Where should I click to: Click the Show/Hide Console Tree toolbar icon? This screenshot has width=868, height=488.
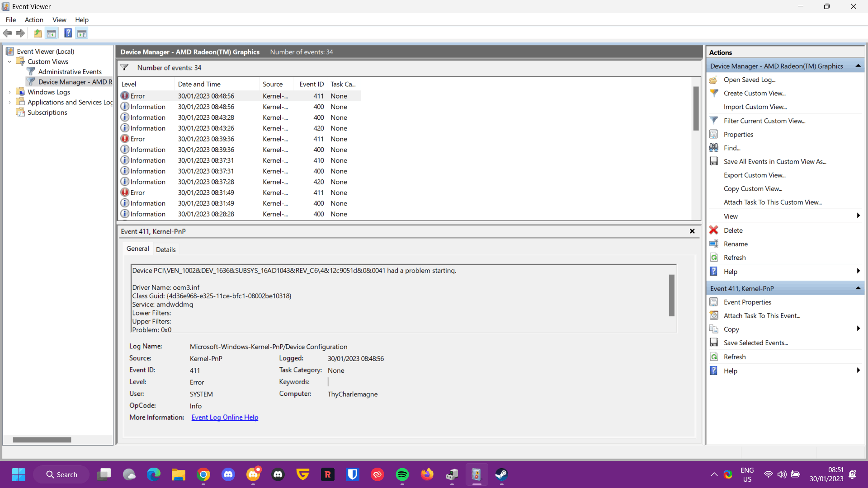tap(52, 33)
